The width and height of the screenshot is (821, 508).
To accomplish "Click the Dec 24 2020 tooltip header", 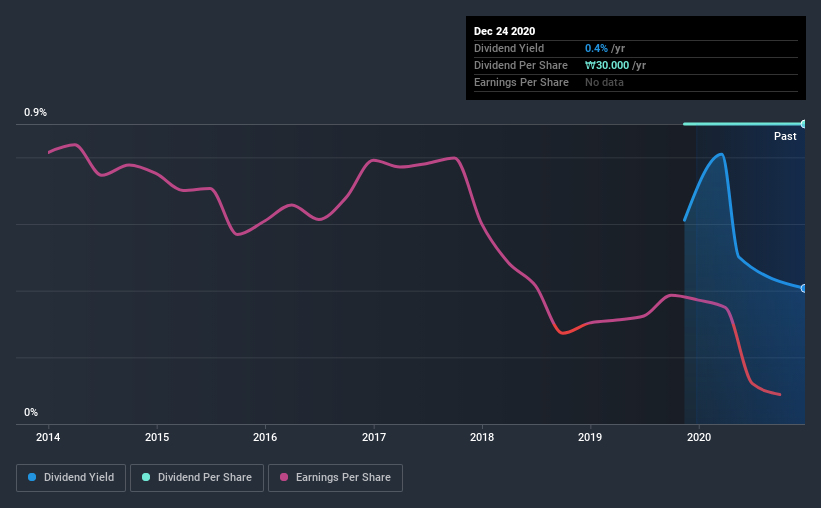I will point(506,31).
